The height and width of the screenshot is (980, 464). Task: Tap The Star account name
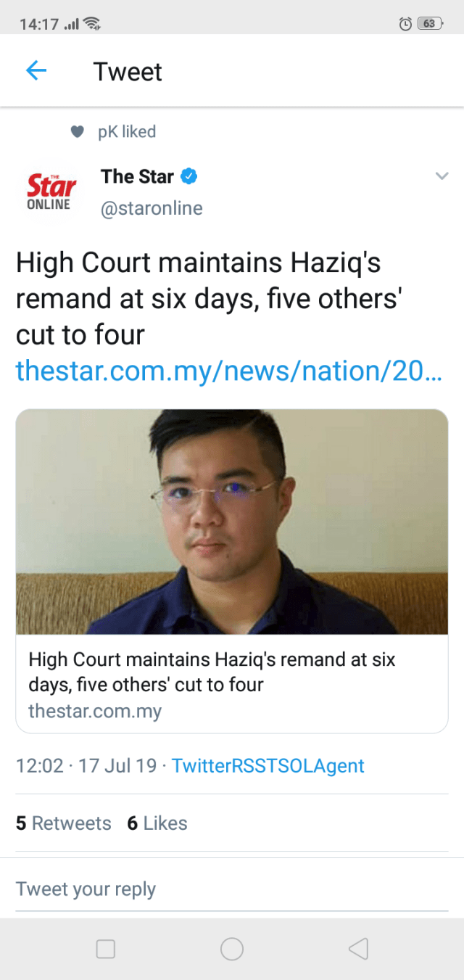(x=137, y=176)
